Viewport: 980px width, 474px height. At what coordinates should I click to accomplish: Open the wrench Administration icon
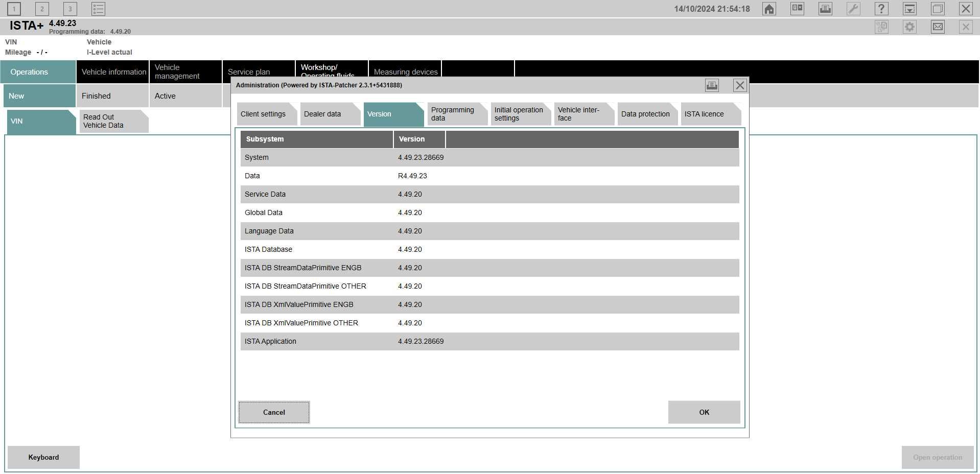853,9
